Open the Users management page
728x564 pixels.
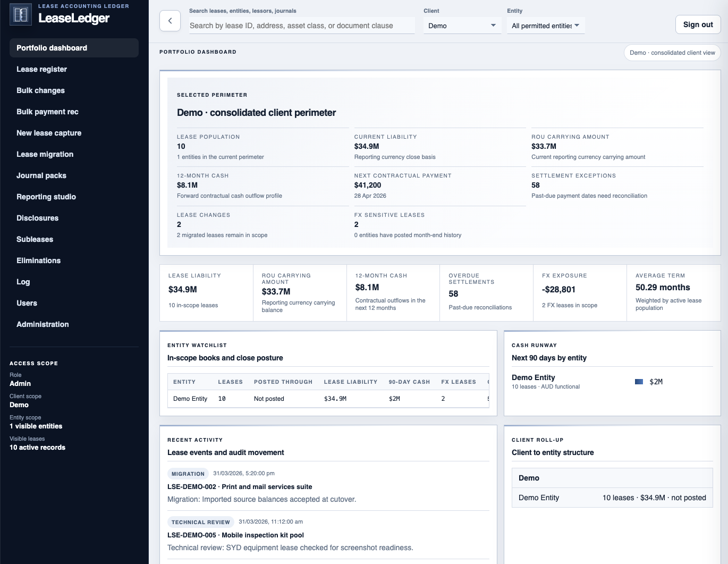coord(27,303)
